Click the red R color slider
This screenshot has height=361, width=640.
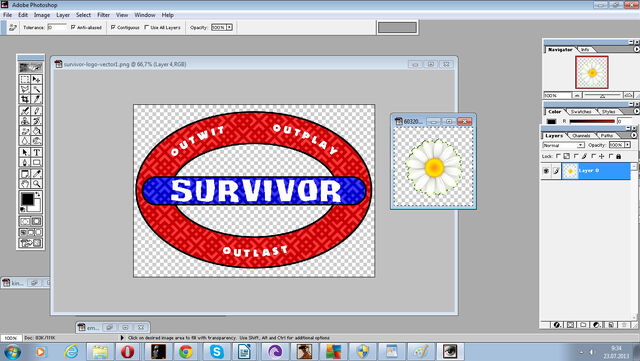(x=592, y=121)
